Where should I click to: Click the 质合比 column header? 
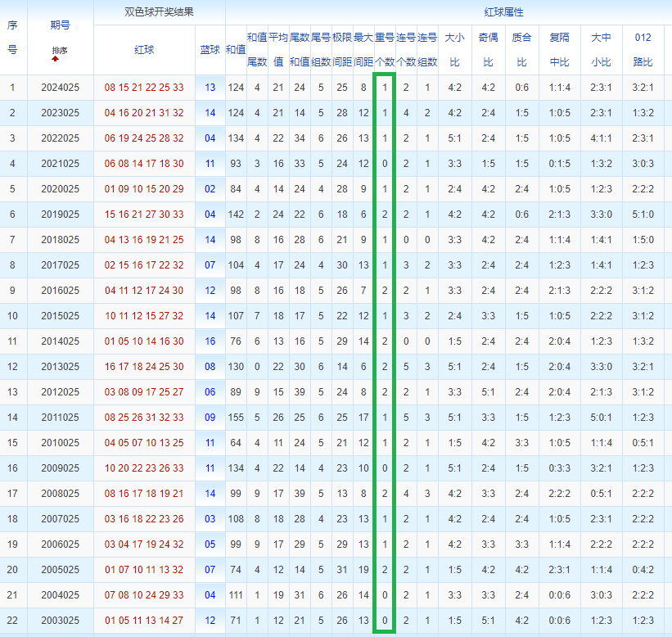pyautogui.click(x=521, y=49)
